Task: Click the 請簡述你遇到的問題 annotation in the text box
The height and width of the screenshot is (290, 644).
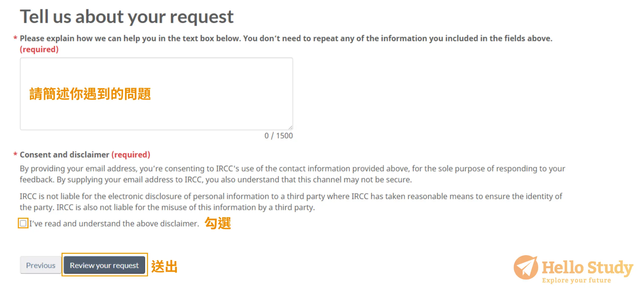Action: 90,94
